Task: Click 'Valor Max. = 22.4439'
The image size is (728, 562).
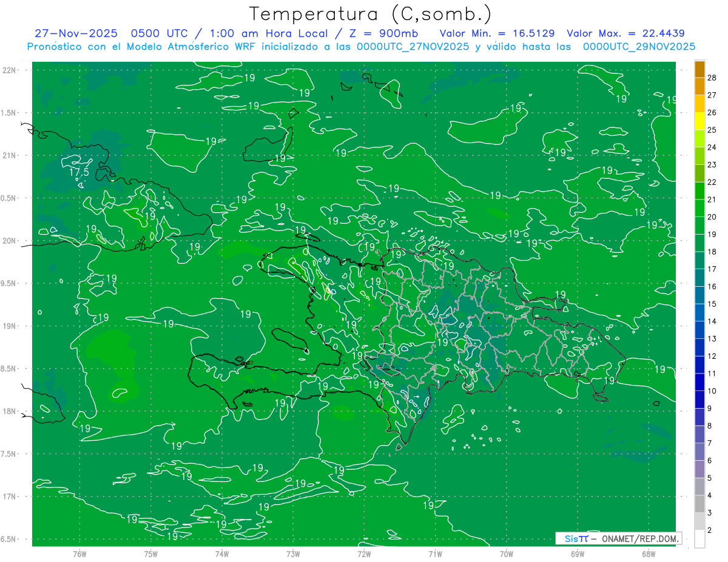Action: click(625, 34)
